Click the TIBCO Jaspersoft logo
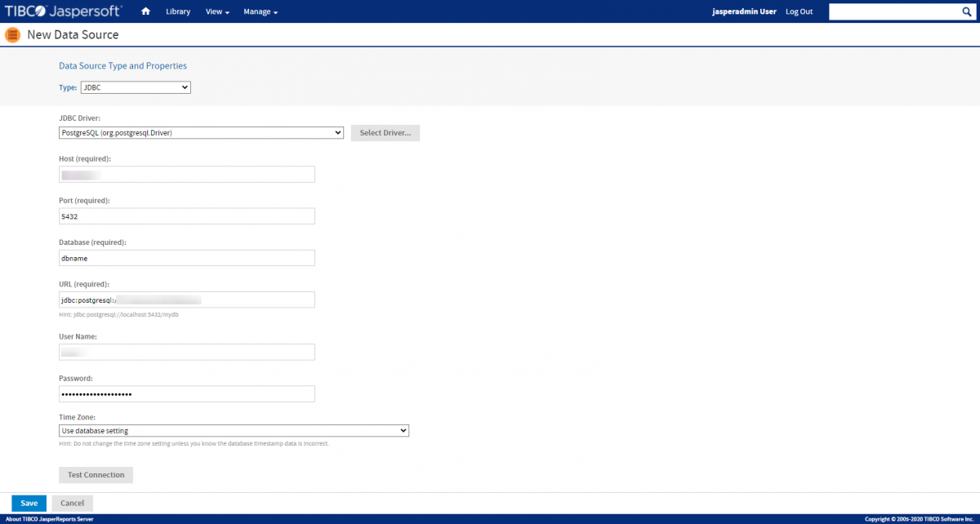980x524 pixels. coord(64,11)
